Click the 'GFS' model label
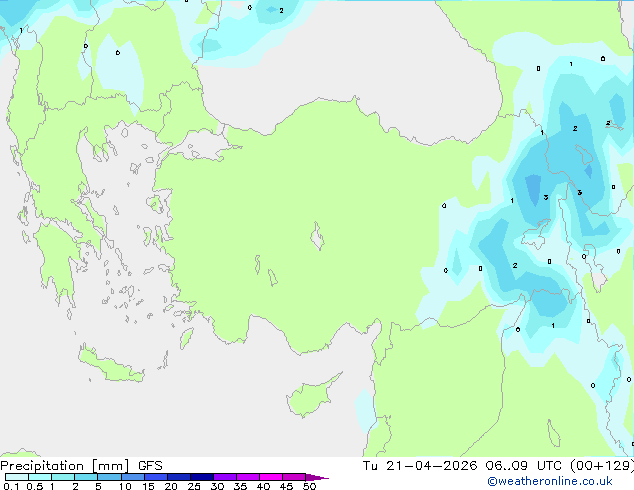 click(150, 466)
